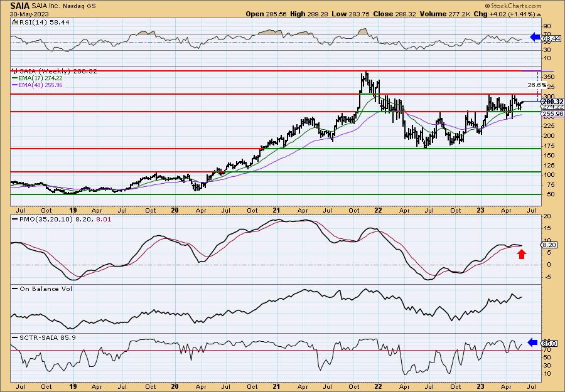Viewport: 565px width, 392px height.
Task: Click the 90 level on RSI axis
Action: click(547, 26)
